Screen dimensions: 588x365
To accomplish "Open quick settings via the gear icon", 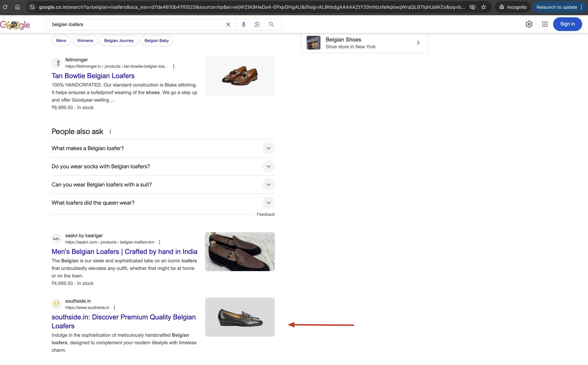I will [x=529, y=24].
